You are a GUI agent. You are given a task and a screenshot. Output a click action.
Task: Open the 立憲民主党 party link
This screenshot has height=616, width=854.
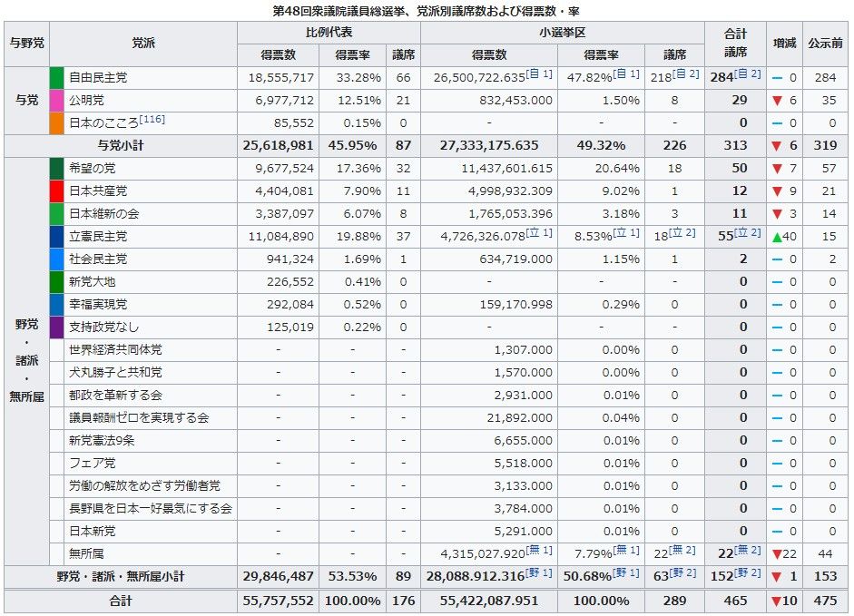tap(98, 237)
